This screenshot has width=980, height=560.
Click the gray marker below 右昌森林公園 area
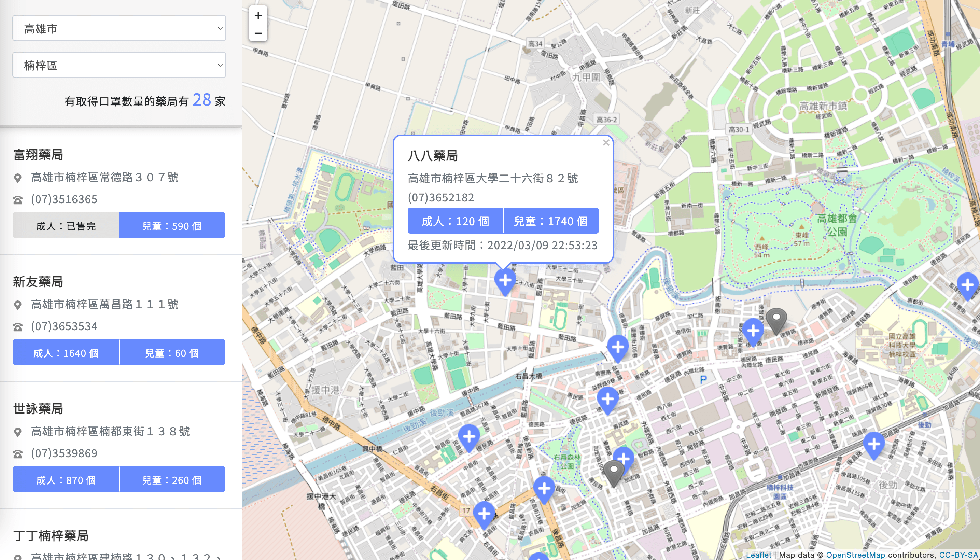614,474
